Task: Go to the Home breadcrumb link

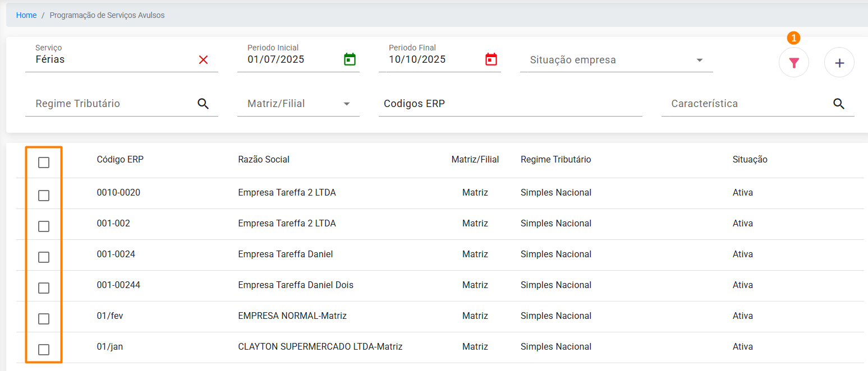Action: (x=26, y=15)
